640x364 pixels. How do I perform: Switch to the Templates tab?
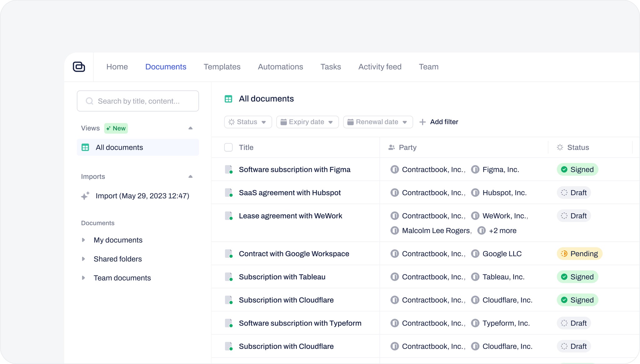tap(222, 67)
